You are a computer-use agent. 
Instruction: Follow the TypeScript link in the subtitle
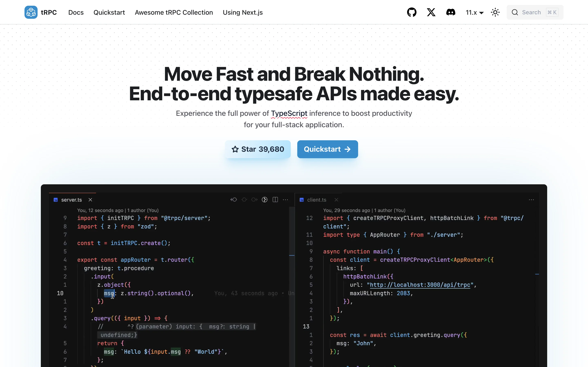[289, 113]
